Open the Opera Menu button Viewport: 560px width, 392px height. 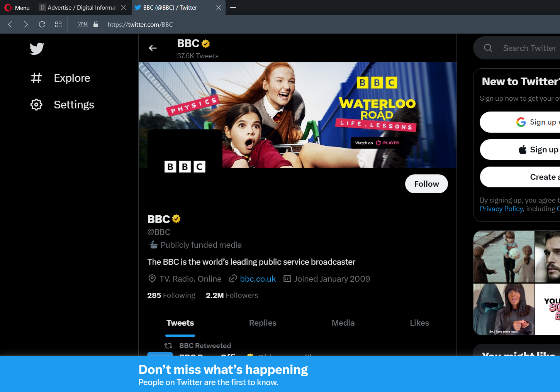(17, 8)
